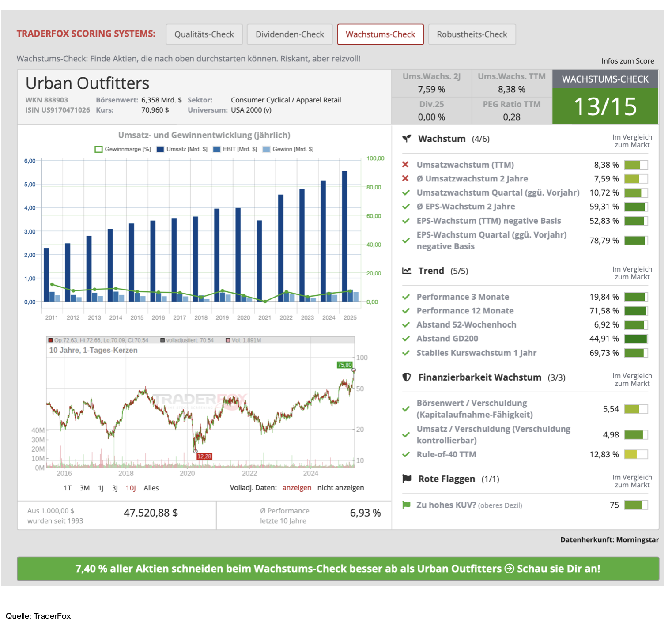
Task: Click the Datenherkunft: Morningstar text
Action: (x=609, y=539)
